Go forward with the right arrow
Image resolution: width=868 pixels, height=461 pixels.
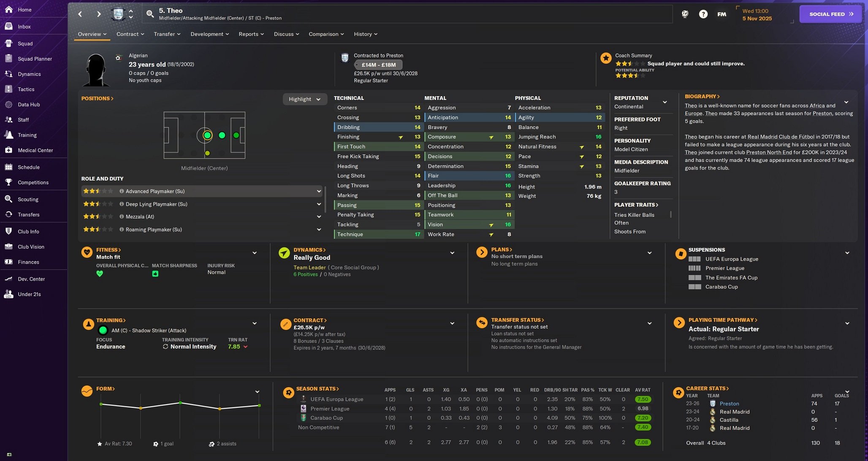coord(98,14)
